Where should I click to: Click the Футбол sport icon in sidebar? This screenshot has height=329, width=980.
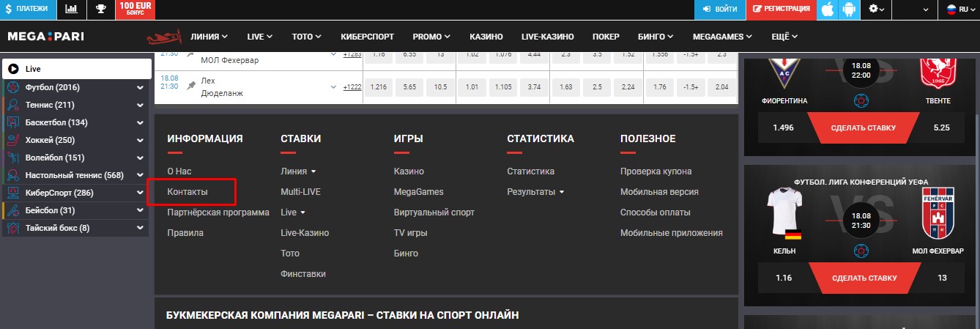(x=13, y=87)
